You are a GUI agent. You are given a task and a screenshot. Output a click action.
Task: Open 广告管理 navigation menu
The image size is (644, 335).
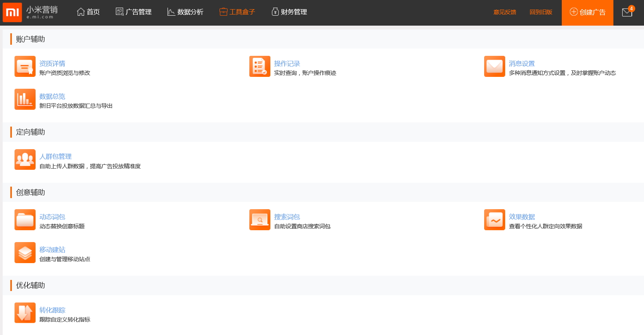point(133,12)
